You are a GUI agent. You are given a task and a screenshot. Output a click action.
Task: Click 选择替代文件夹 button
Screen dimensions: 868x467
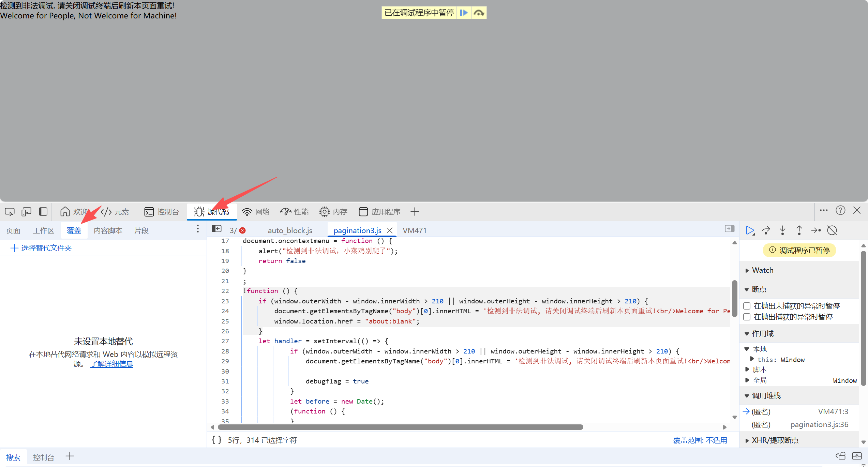point(41,248)
